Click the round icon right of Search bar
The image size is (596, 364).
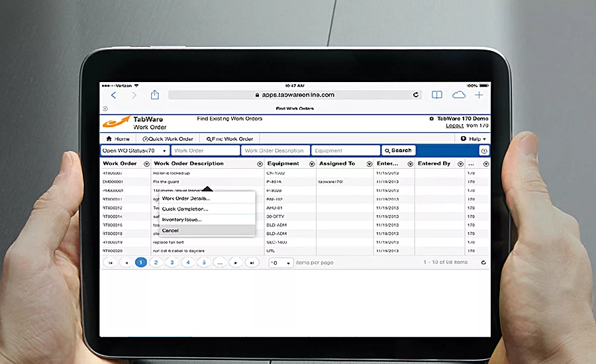[484, 151]
